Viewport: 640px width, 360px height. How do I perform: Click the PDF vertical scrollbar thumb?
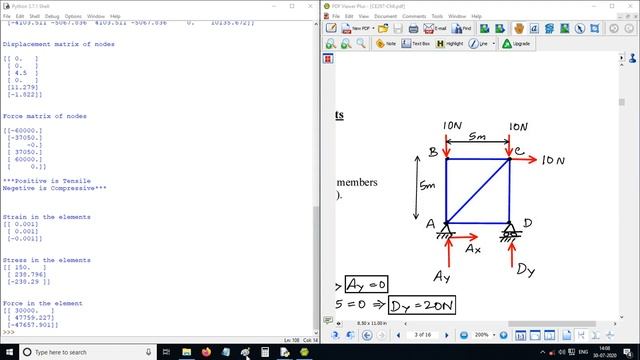click(621, 102)
